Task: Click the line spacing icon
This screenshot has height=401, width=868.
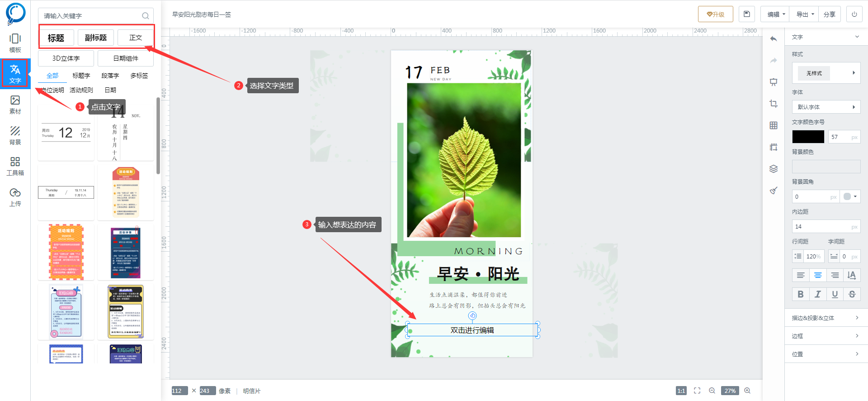Action: point(798,256)
